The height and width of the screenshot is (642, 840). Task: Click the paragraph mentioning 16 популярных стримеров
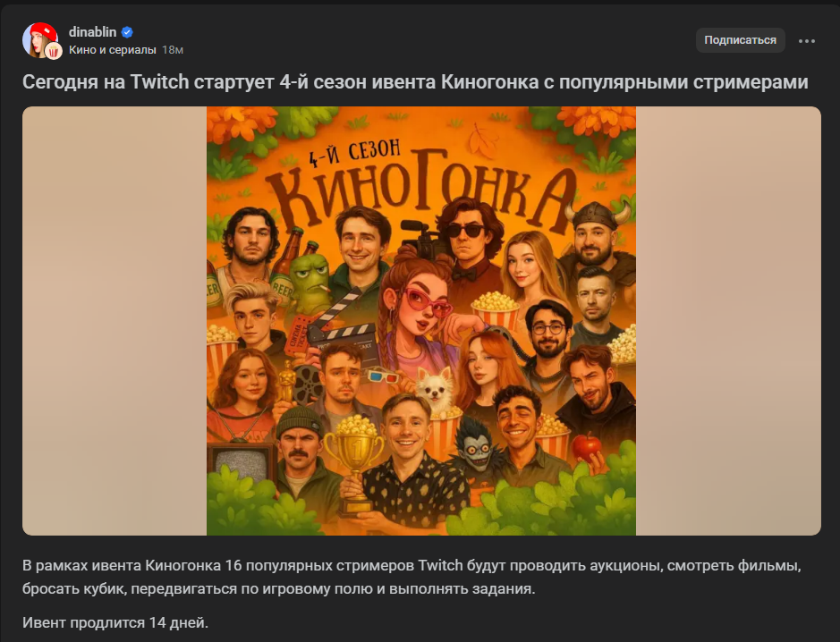point(412,578)
